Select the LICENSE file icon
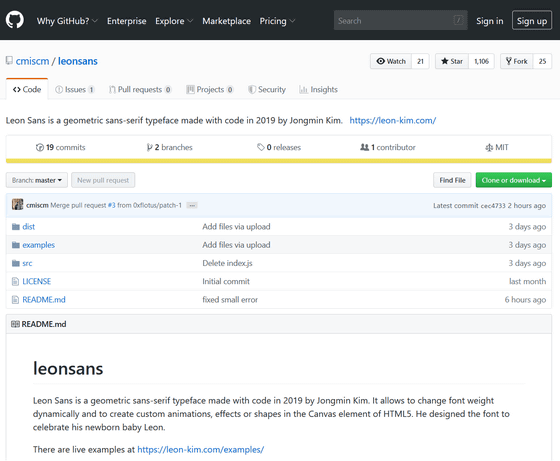Image resolution: width=560 pixels, height=461 pixels. 15,281
